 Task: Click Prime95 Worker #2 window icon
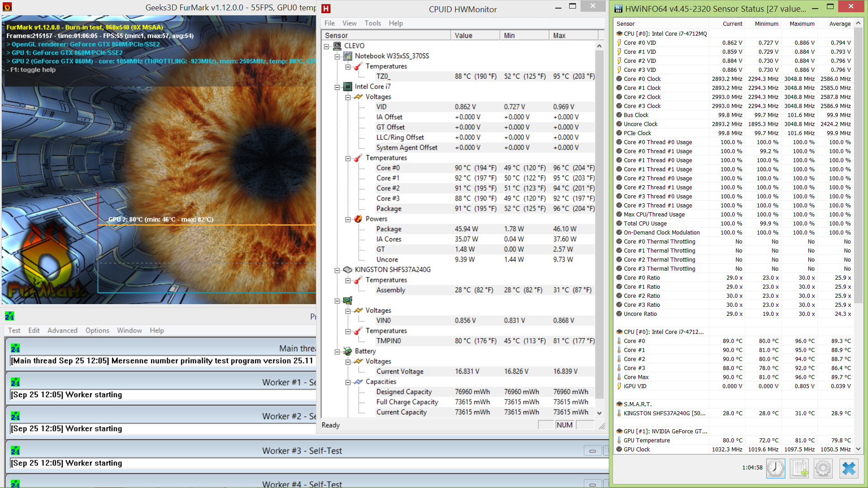tap(15, 416)
